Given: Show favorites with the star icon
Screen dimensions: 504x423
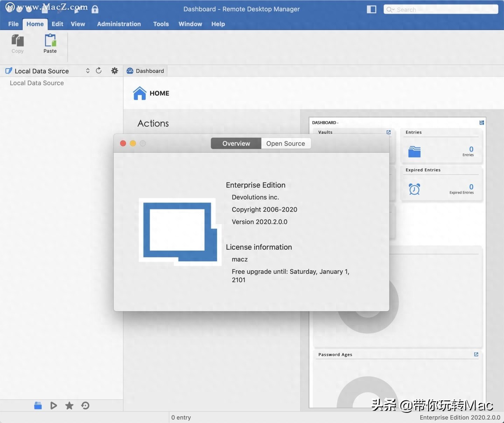Looking at the screenshot, I should coord(69,405).
